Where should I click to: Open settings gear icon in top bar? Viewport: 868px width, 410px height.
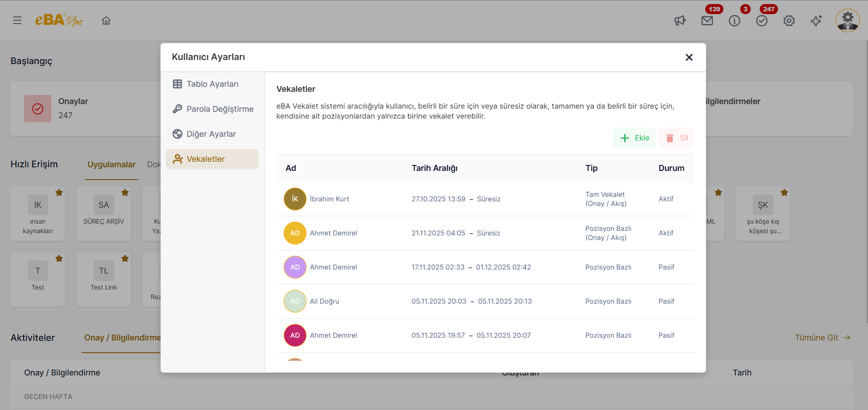(x=789, y=20)
